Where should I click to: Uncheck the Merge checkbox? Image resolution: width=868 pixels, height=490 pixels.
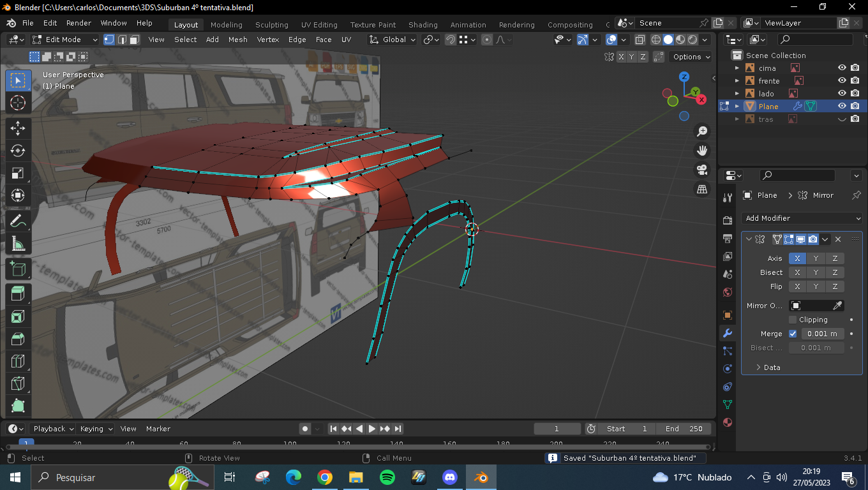coord(793,334)
